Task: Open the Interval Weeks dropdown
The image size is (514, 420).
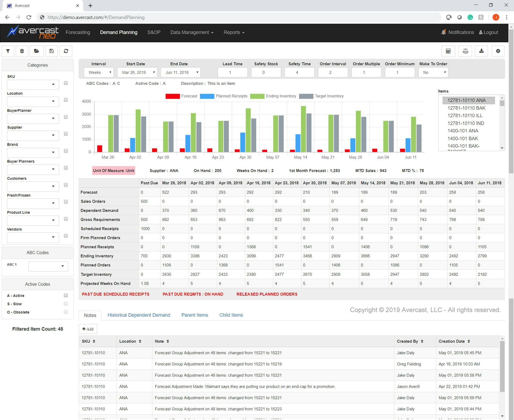Action: point(99,72)
